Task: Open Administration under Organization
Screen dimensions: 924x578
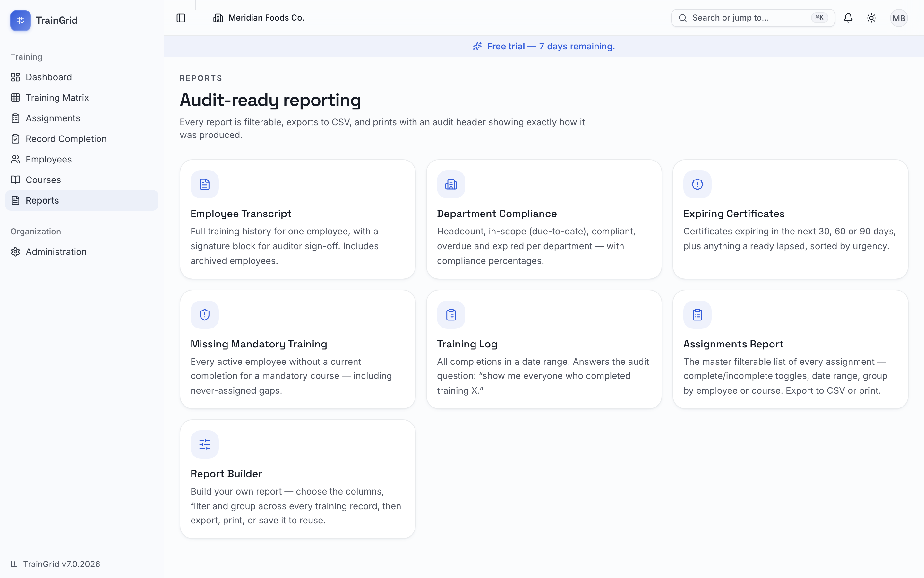Action: 82,252
